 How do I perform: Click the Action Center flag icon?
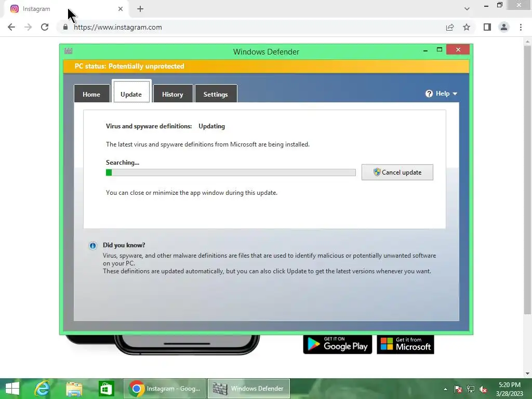click(x=458, y=389)
